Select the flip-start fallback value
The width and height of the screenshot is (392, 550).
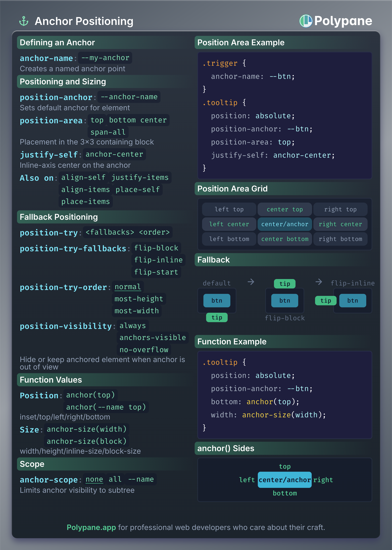point(156,272)
